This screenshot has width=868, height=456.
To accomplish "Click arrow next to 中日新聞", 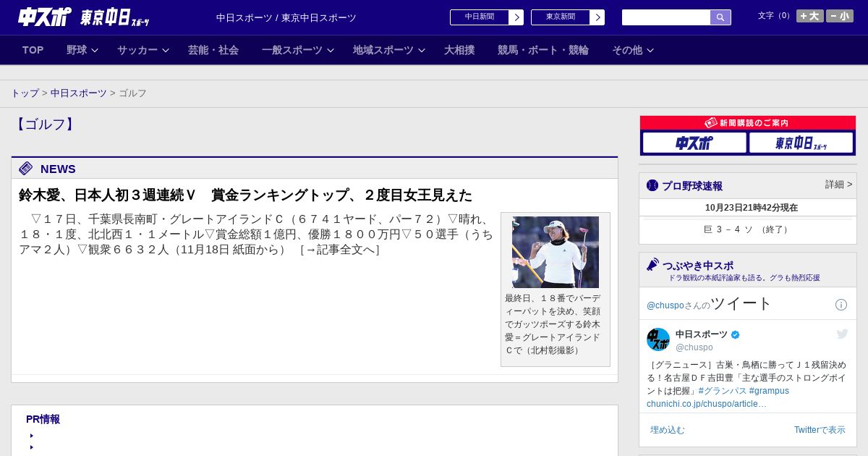I will coord(516,17).
